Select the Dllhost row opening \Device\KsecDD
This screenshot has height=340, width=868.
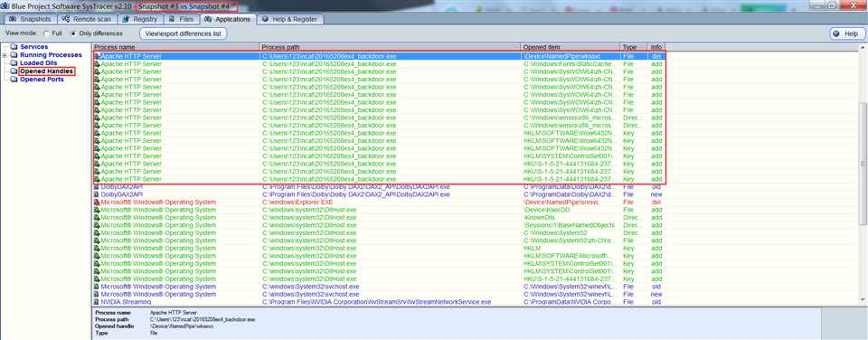[379, 211]
